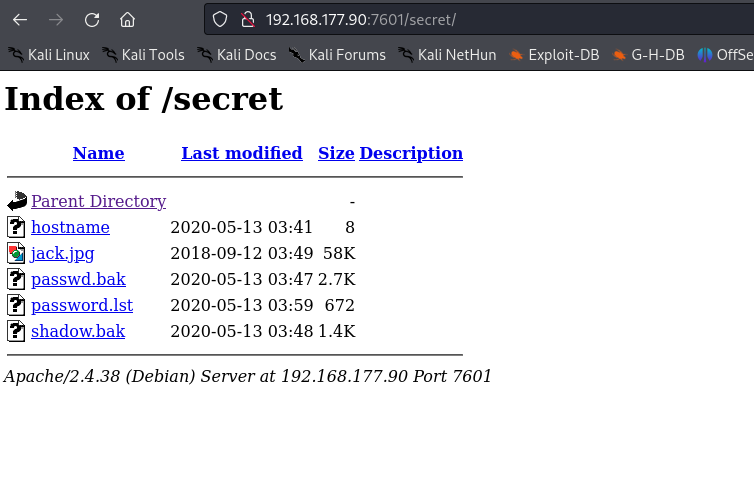This screenshot has width=754, height=481.
Task: Click the file icon beside shadow.bak
Action: pyautogui.click(x=16, y=331)
